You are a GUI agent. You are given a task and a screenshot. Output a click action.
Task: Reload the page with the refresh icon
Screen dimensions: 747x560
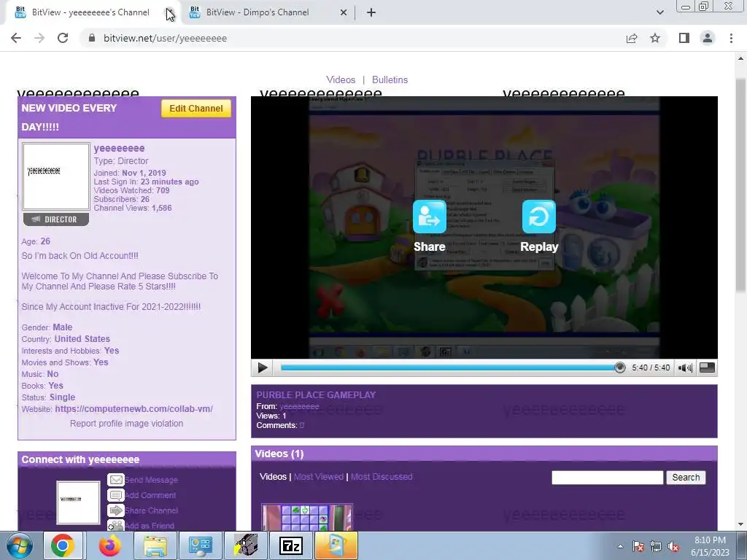point(63,38)
